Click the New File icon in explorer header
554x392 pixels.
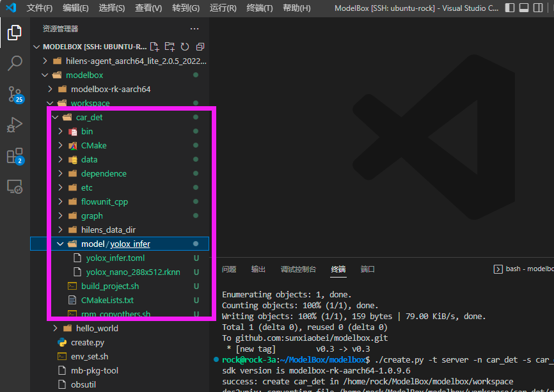pos(154,47)
